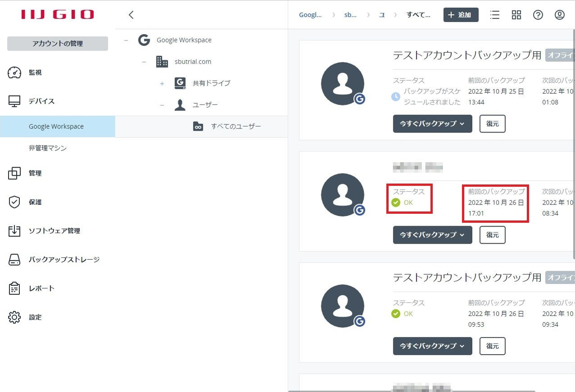This screenshot has height=392, width=575.
Task: Click avatar of the scheduled-backup user card
Action: pyautogui.click(x=342, y=84)
